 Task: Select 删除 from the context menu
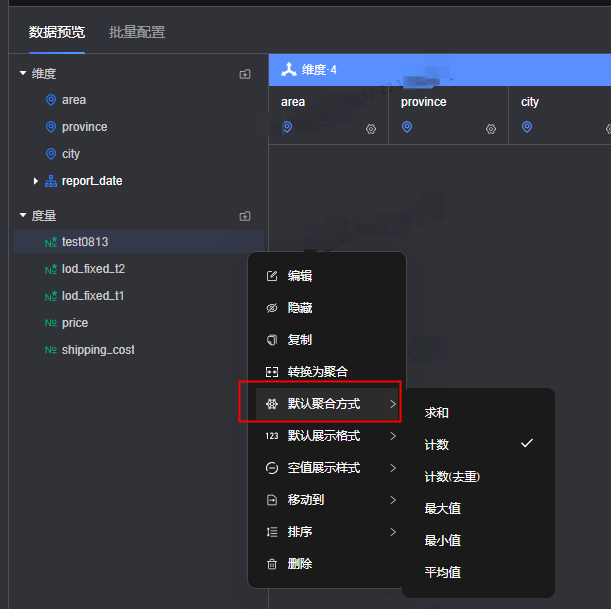click(x=300, y=564)
